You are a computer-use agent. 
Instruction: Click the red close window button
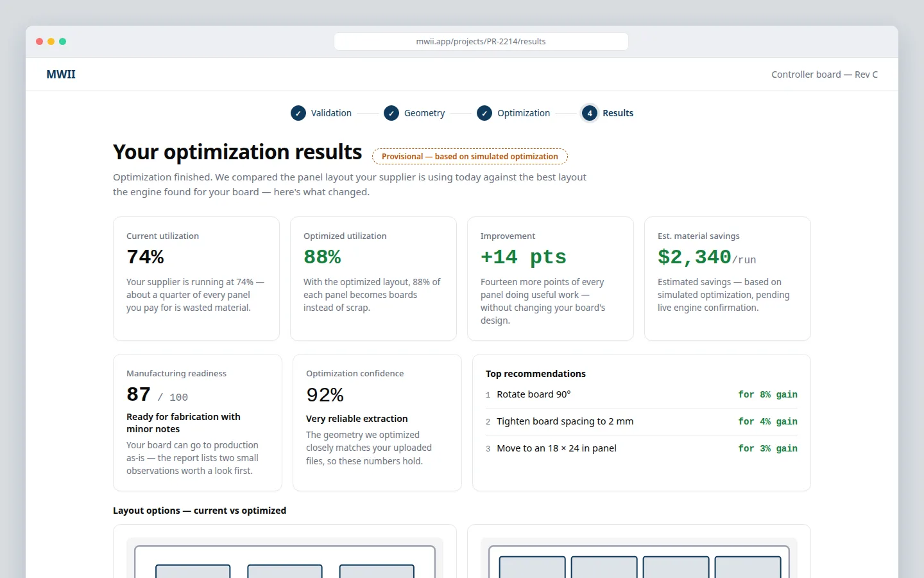pyautogui.click(x=40, y=41)
